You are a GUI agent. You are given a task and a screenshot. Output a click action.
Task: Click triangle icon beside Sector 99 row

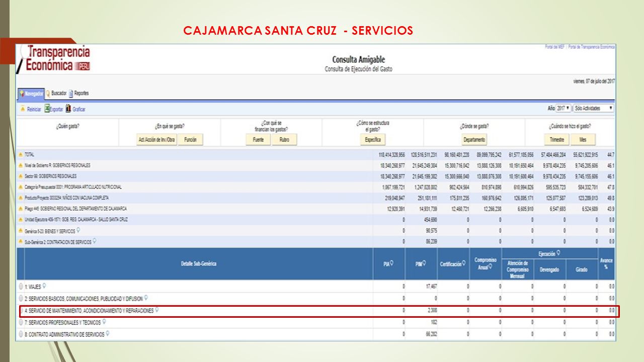pos(21,176)
